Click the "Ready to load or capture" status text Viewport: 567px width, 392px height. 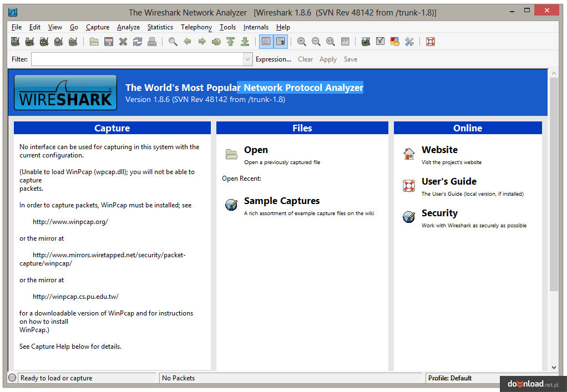tap(57, 378)
